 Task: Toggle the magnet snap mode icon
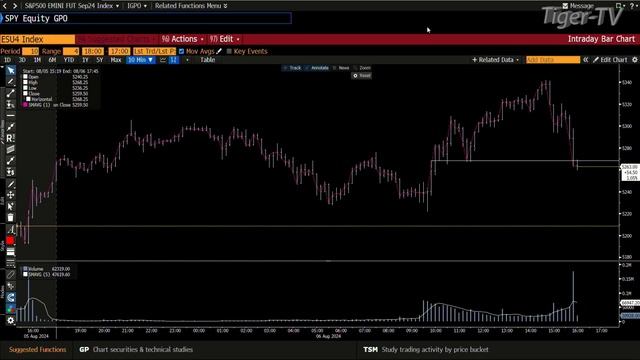pos(11,297)
